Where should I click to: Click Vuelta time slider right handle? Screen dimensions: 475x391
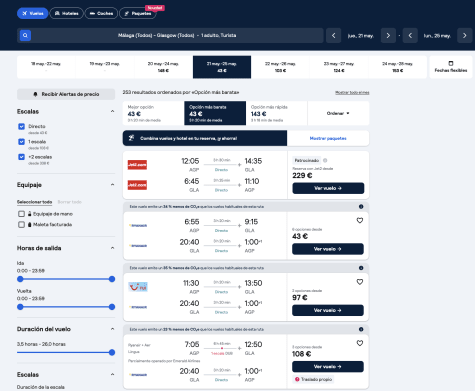click(x=112, y=307)
